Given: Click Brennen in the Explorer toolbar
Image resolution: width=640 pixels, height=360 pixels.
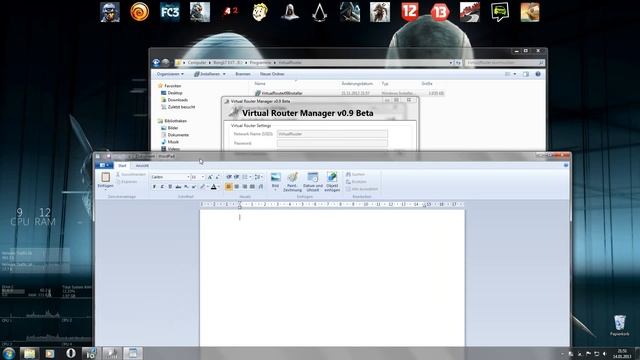Looking at the screenshot, I should [243, 74].
